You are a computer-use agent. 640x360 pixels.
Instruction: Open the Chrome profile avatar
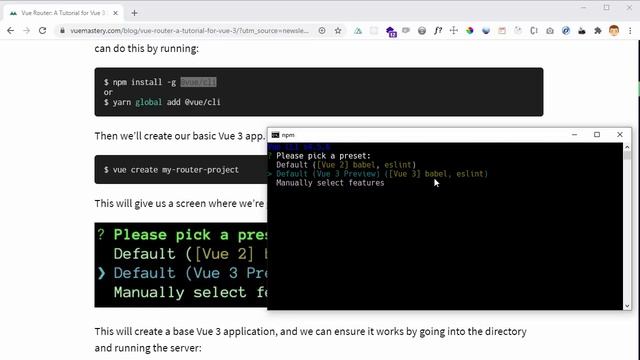614,31
